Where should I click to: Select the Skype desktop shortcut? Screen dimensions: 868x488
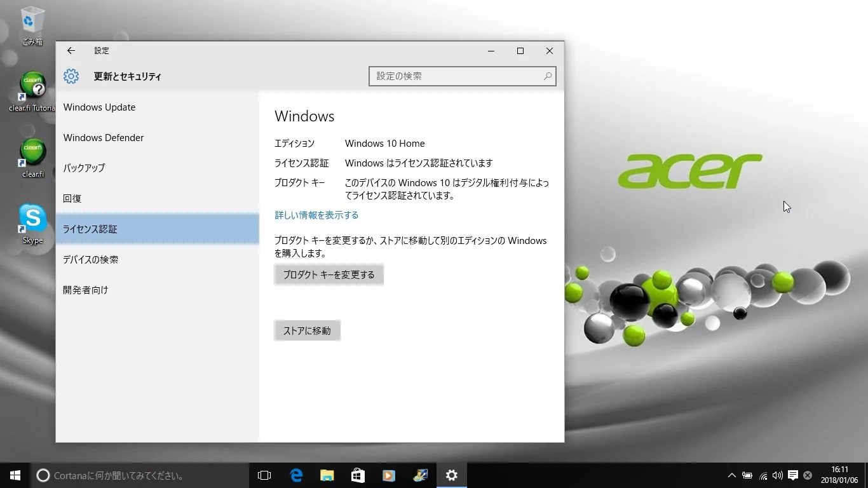[32, 224]
